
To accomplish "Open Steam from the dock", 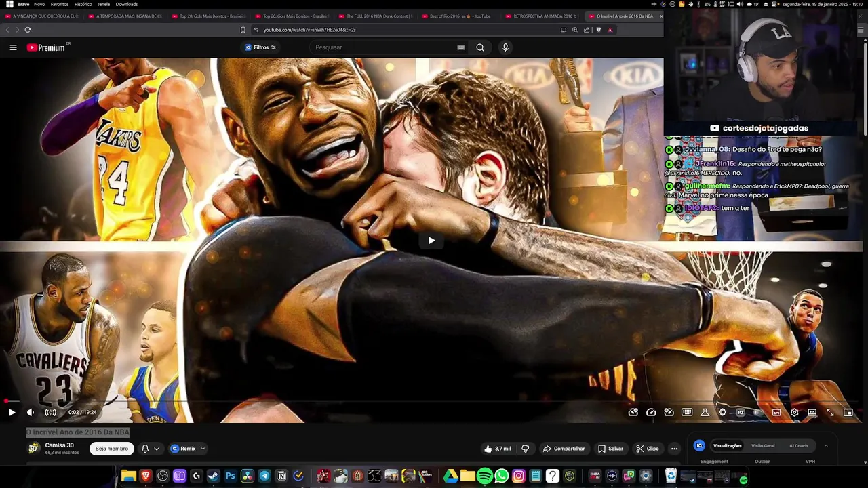I will coord(213,476).
